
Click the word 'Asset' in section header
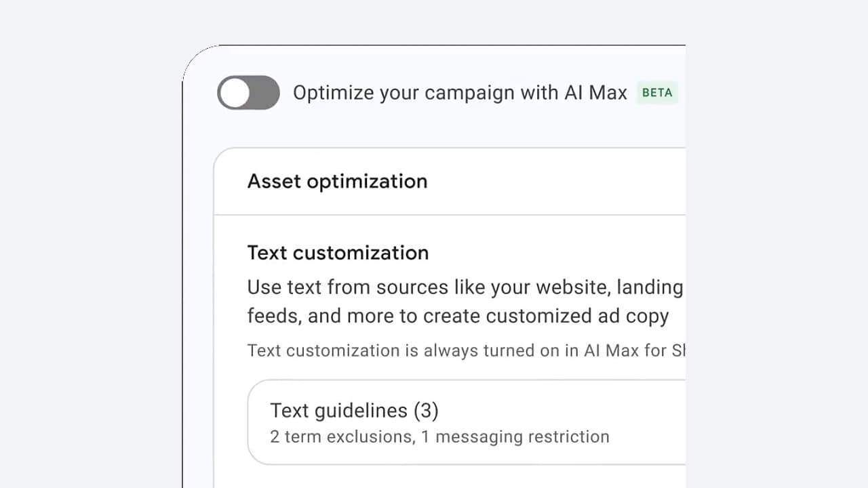[274, 182]
